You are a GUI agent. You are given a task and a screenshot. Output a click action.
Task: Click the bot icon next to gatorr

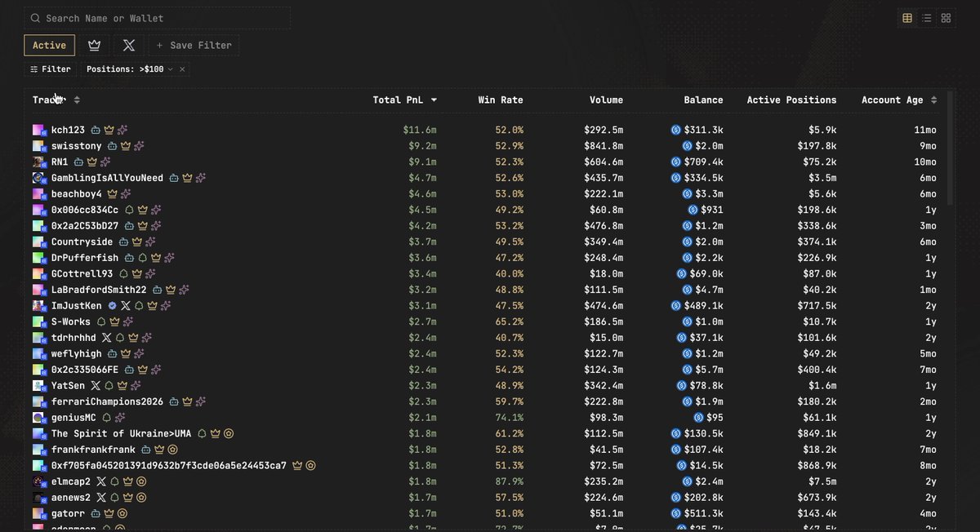96,513
